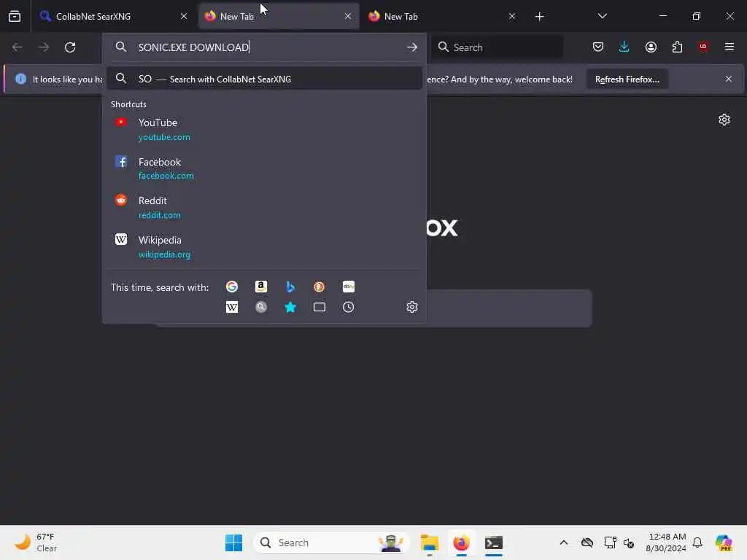Open weather widget showing 67°F Clear
747x560 pixels.
36,542
